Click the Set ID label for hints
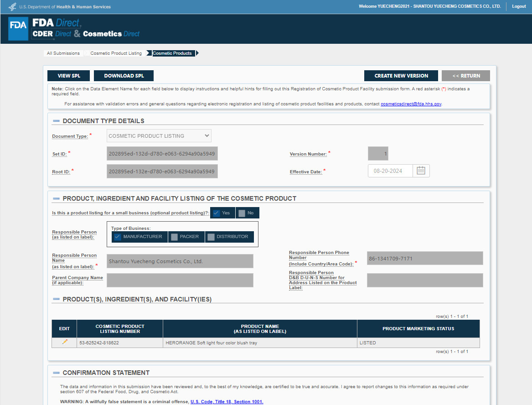532x405 pixels. point(59,154)
